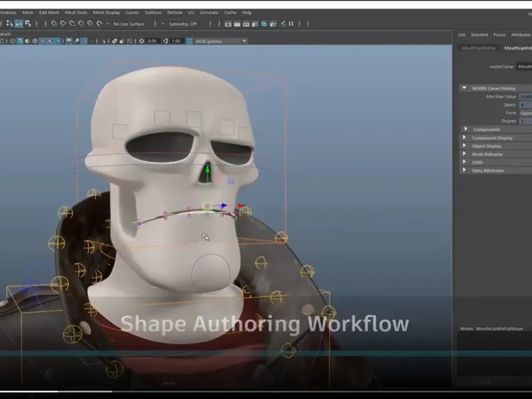Click the isolate select icon
Viewport: 532px width, 399px height.
[103, 41]
